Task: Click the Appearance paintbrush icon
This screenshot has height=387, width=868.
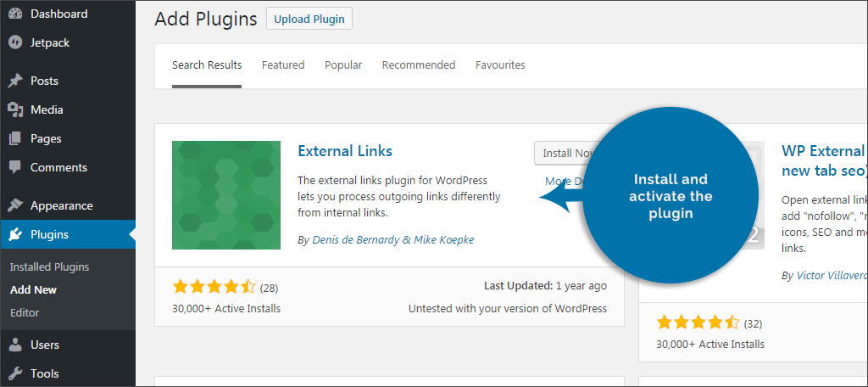Action: click(15, 205)
